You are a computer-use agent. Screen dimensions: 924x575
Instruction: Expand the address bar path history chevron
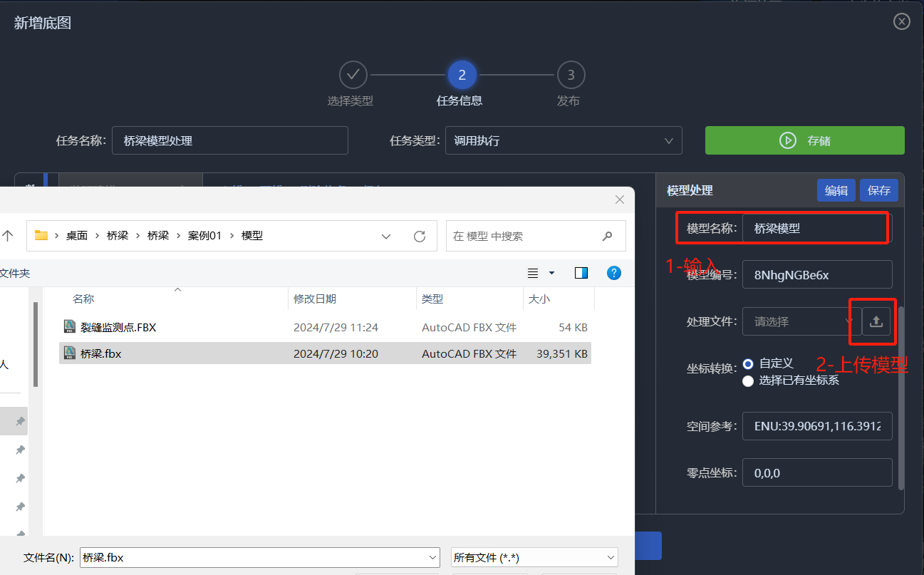coord(386,236)
